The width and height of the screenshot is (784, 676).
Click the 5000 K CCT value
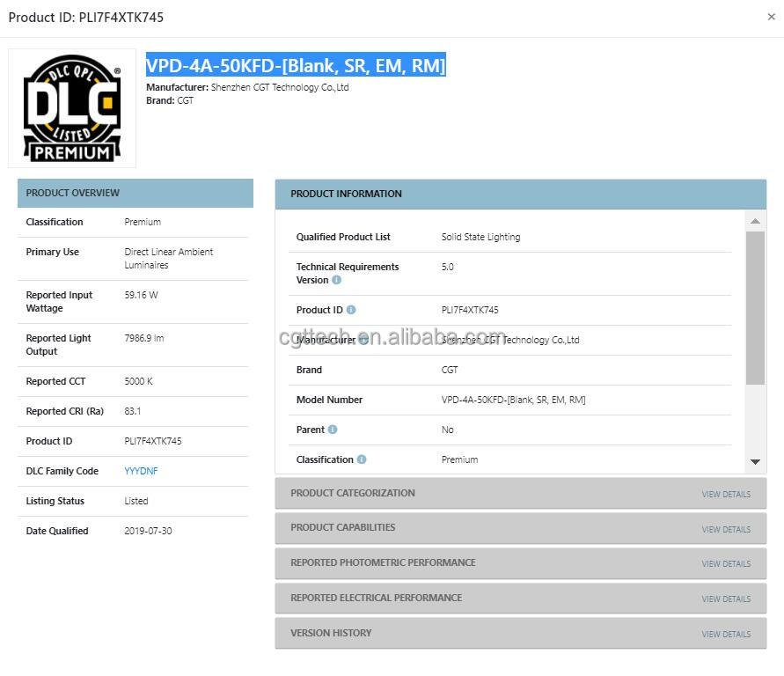click(138, 381)
